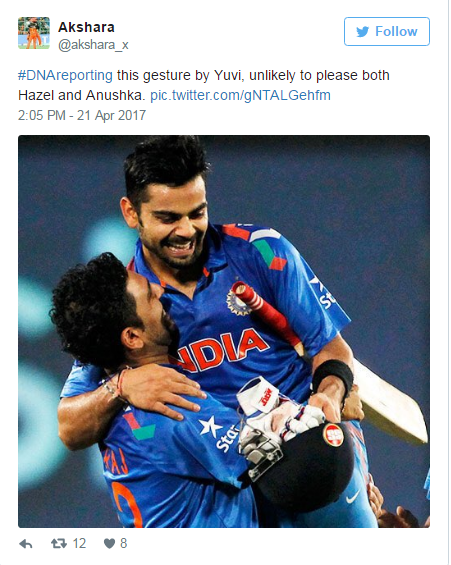
Task: Open the pic.twitter.com/gNTALGehfm link
Action: coord(240,95)
